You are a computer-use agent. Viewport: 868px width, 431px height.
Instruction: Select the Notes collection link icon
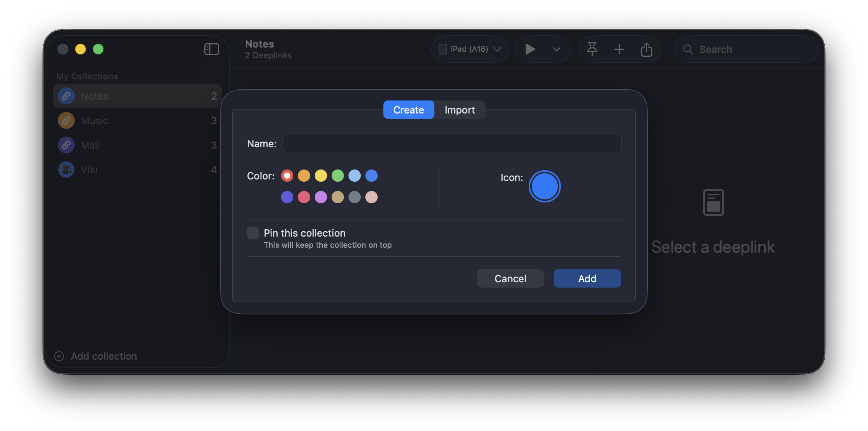[x=66, y=96]
